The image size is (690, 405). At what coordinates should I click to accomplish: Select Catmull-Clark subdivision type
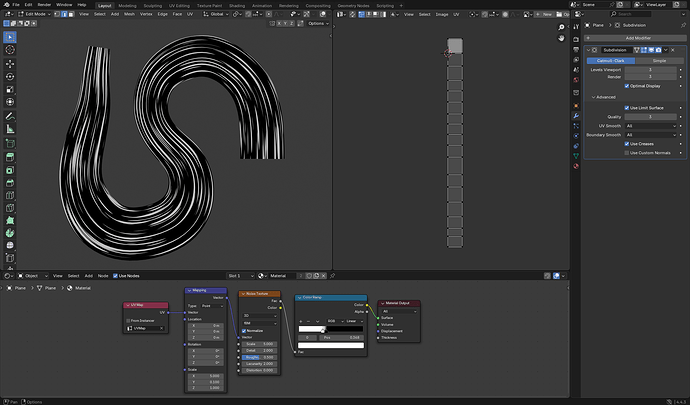[611, 61]
